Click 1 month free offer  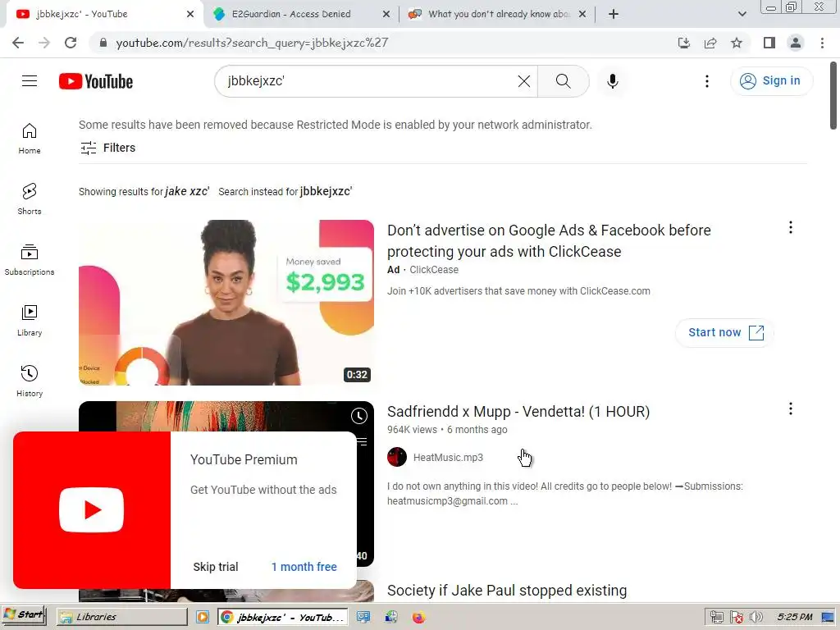304,567
